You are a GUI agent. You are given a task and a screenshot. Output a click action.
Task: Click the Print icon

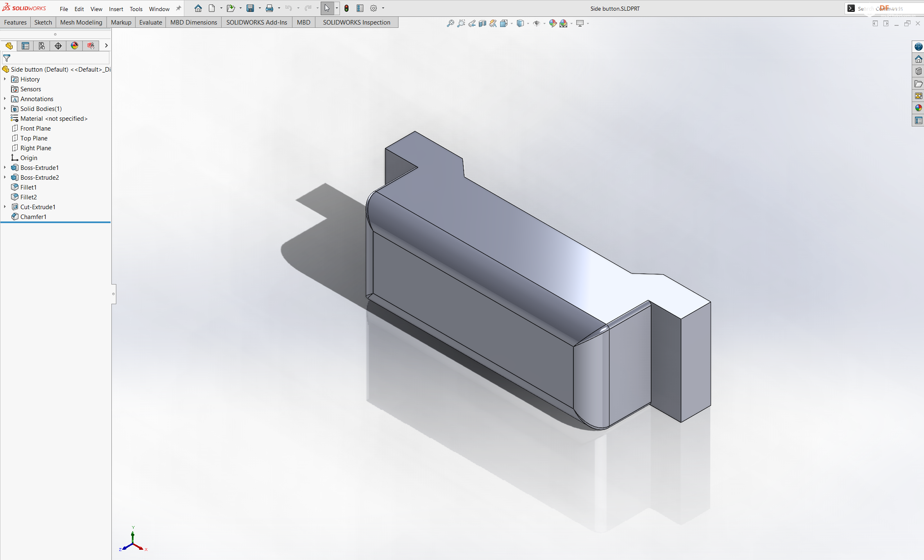pyautogui.click(x=269, y=8)
